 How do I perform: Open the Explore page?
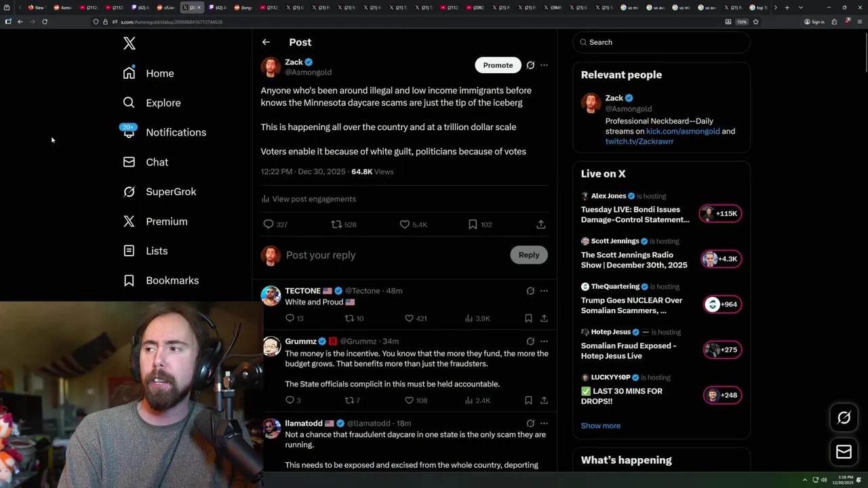(152, 103)
